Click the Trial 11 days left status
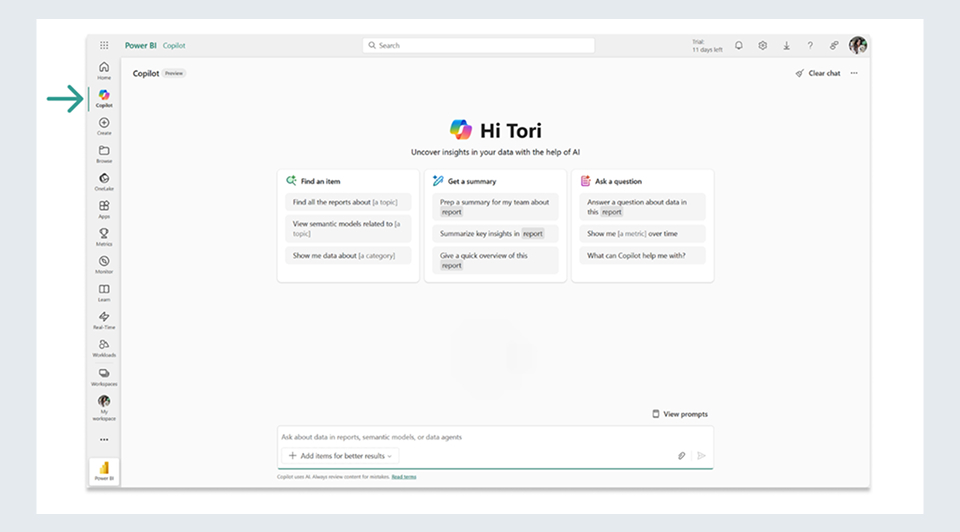 (707, 46)
